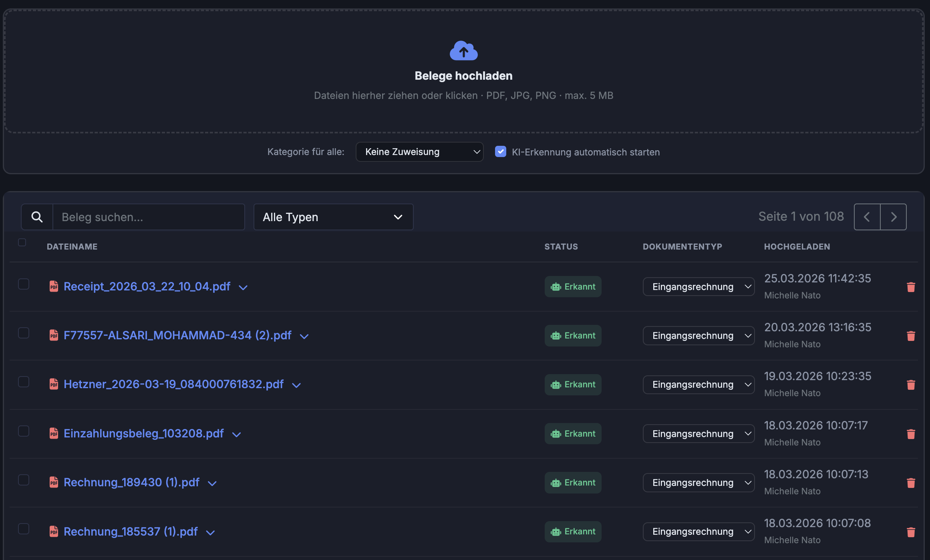
Task: Tick checkbox for Rechnung_189430 (1).pdf
Action: coord(24,480)
